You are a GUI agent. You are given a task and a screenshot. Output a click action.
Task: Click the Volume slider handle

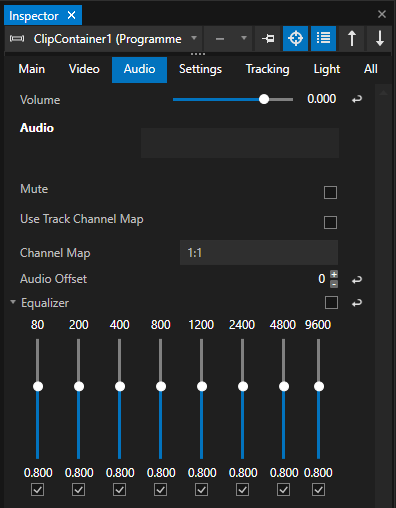(264, 99)
